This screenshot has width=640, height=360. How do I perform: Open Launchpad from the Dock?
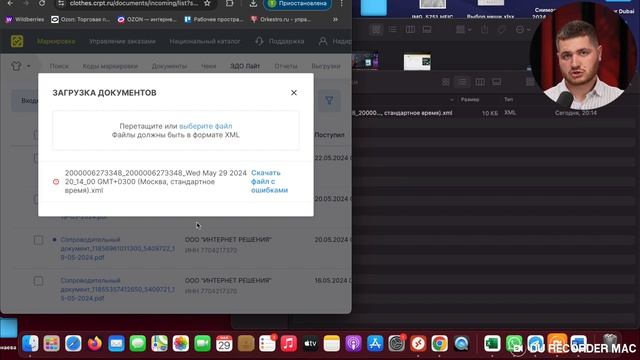click(51, 344)
